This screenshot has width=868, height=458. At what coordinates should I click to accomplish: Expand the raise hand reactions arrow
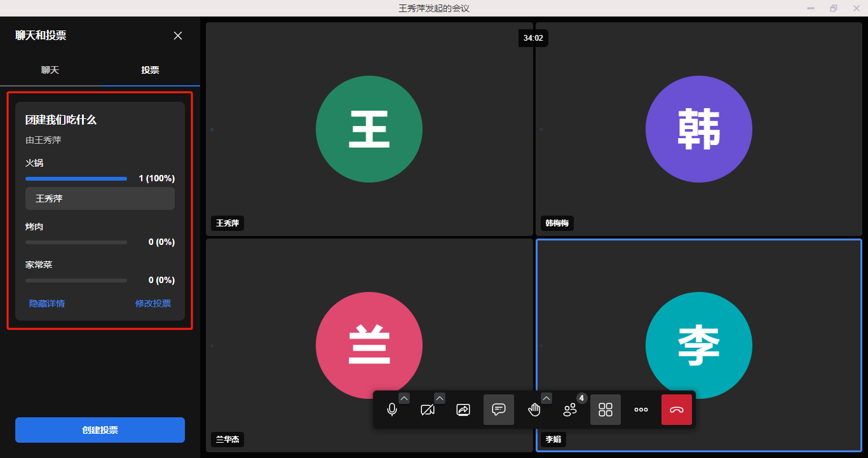tap(546, 398)
